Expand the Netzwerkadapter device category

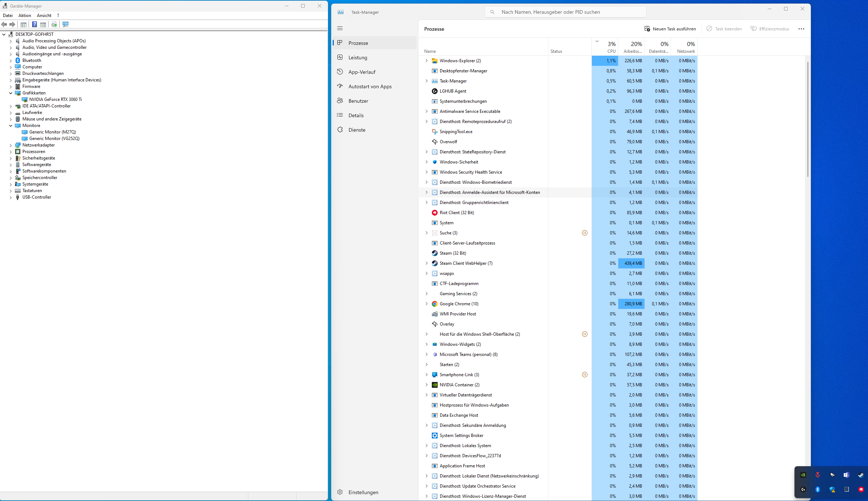point(11,145)
